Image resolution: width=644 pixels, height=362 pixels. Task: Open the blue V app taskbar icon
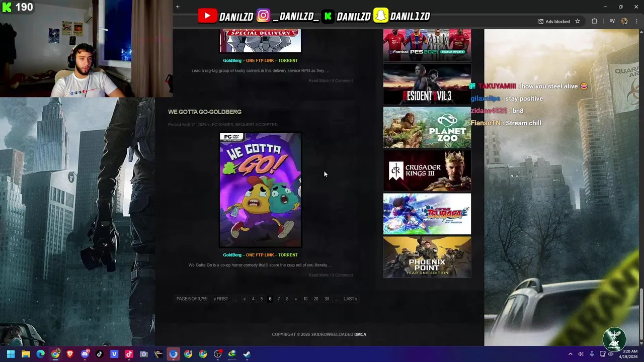[114, 354]
